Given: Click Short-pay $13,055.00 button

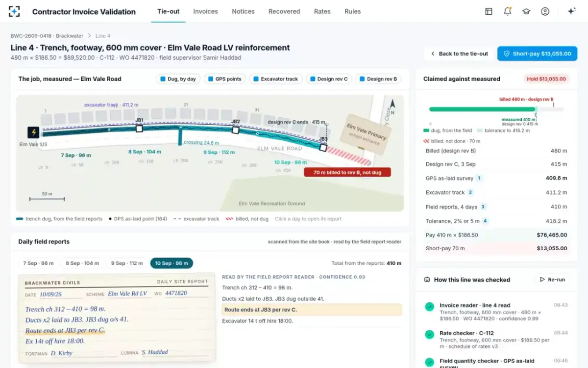Looking at the screenshot, I should [537, 54].
